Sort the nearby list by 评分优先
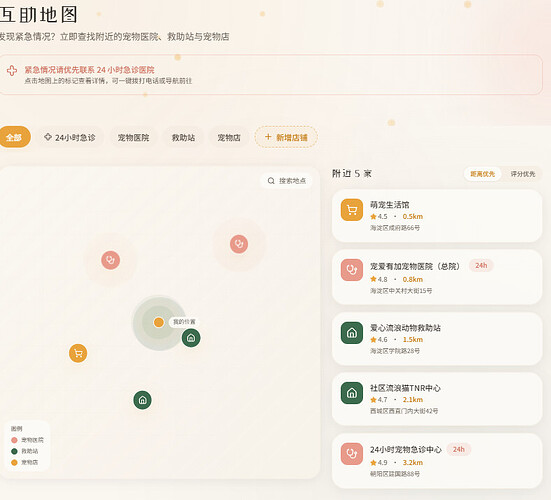 [523, 174]
